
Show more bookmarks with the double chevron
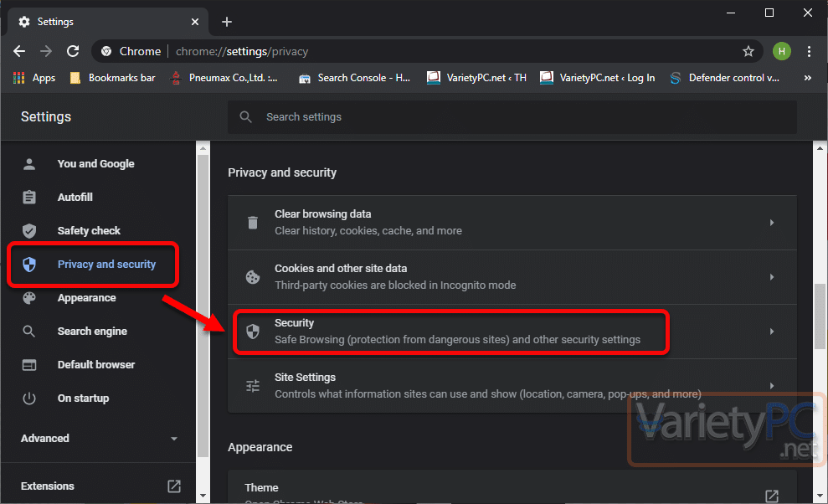click(x=807, y=78)
